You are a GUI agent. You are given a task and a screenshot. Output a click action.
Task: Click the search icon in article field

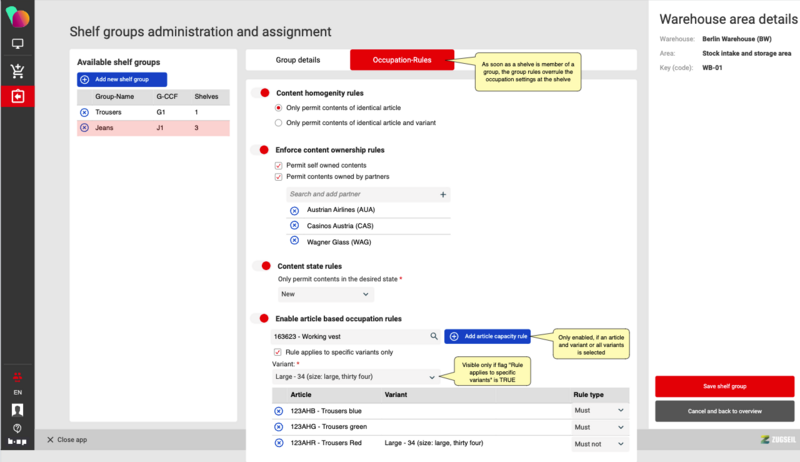tap(433, 337)
